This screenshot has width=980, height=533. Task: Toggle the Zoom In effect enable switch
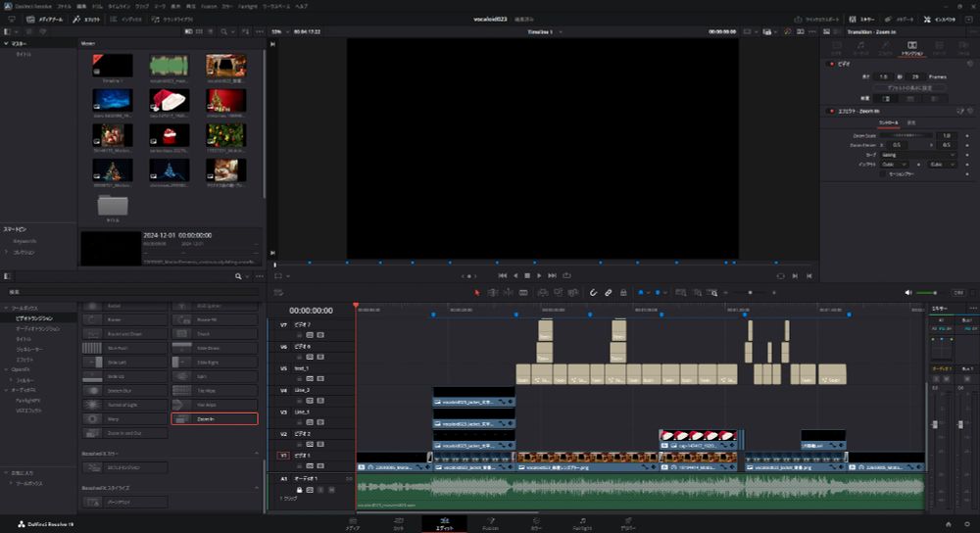click(x=832, y=111)
